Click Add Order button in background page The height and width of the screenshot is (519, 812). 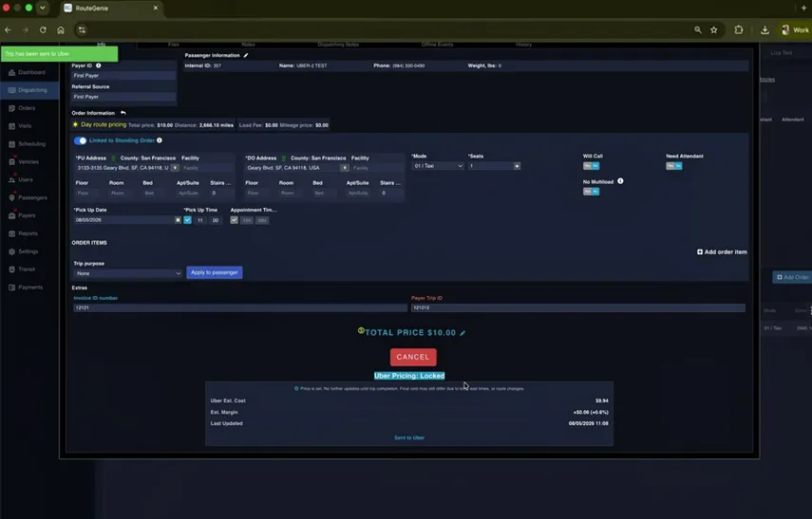point(792,277)
